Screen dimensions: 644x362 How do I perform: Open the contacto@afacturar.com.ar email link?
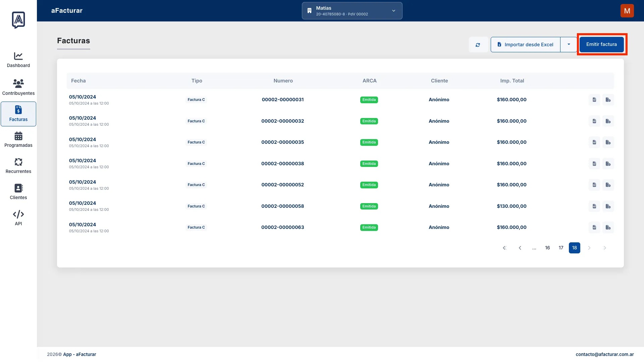[x=604, y=354]
